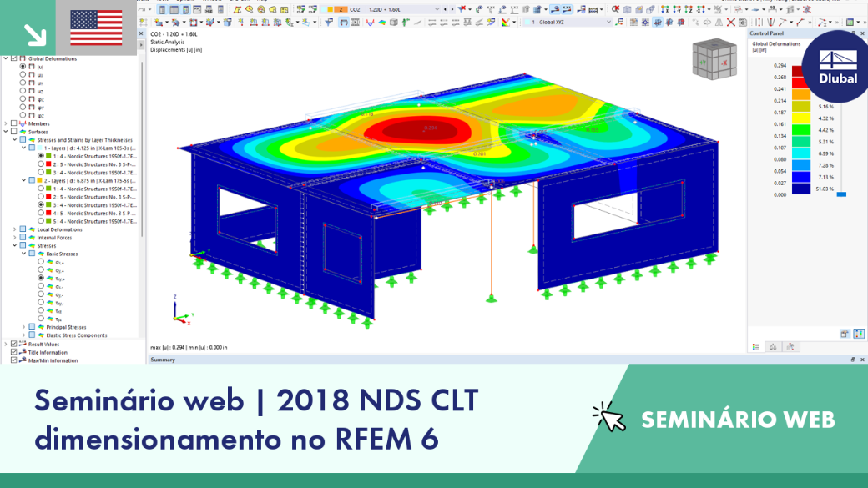
Task: Uncheck the Result Values checkbox
Action: (14, 345)
